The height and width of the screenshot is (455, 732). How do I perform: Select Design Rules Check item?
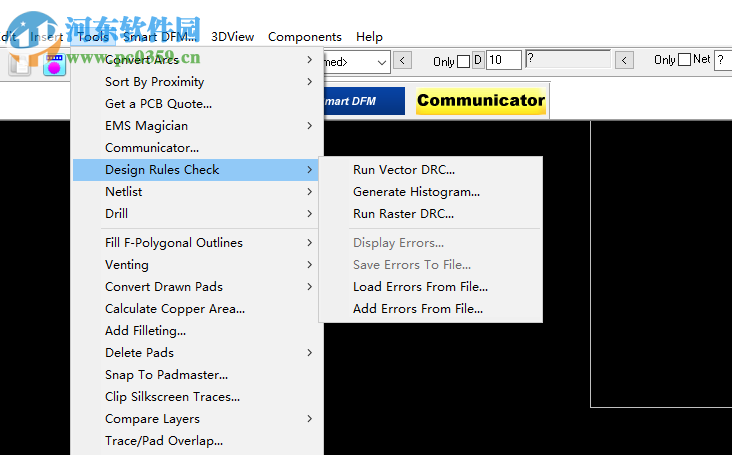click(x=196, y=169)
